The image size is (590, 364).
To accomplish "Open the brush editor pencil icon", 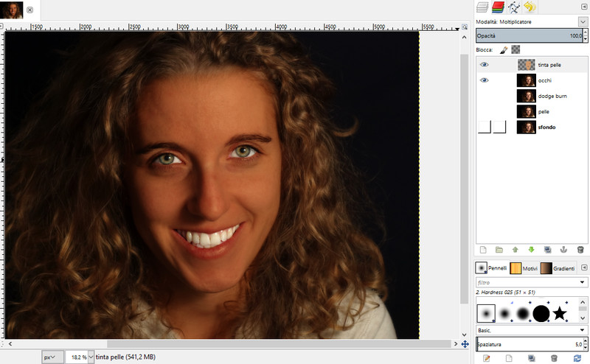I will [486, 359].
